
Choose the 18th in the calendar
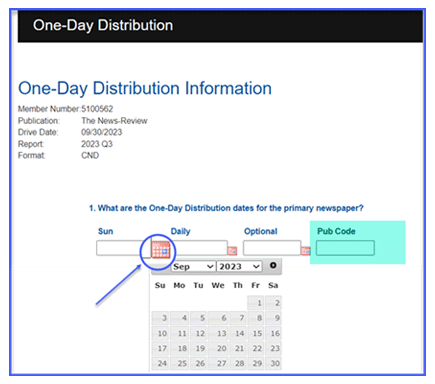tap(180, 348)
